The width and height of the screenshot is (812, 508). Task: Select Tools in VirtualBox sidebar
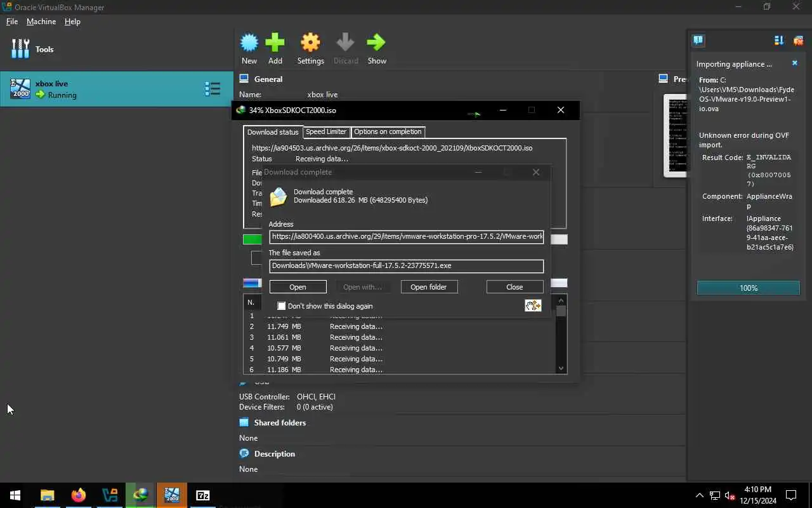pos(117,49)
